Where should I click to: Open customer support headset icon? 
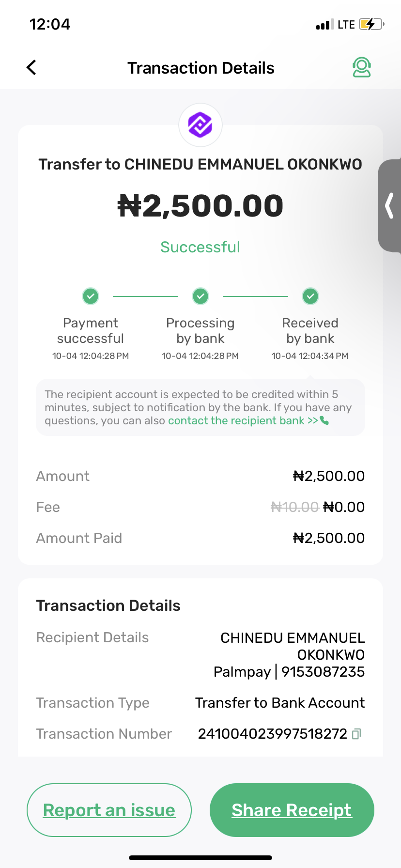click(x=361, y=67)
